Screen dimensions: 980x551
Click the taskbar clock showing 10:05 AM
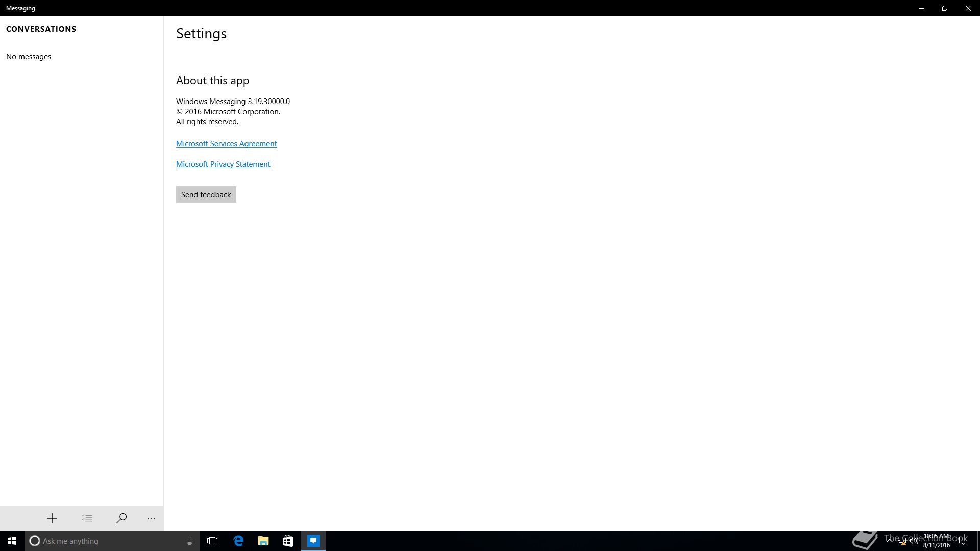point(937,541)
